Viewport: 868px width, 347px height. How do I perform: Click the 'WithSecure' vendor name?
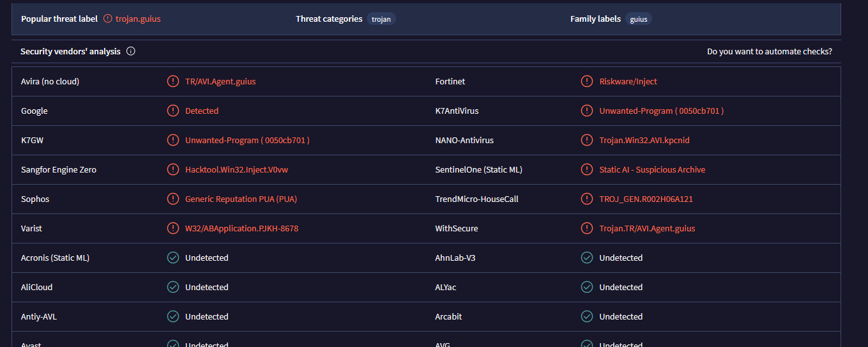tap(457, 228)
